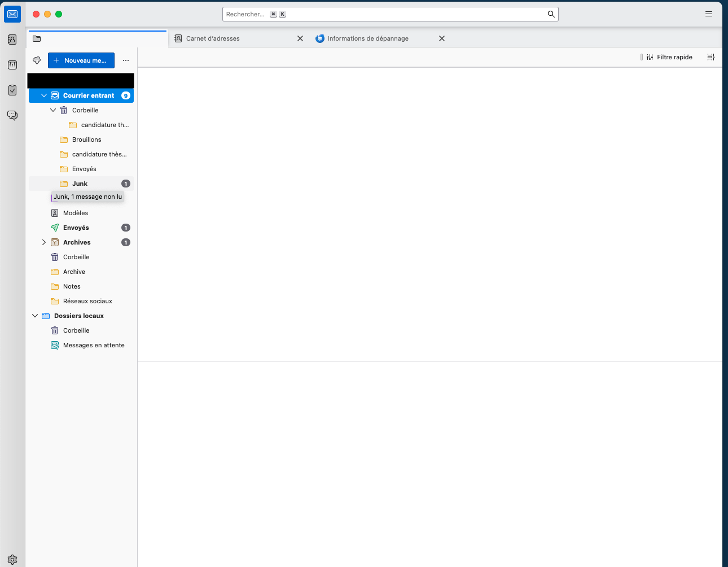Image resolution: width=728 pixels, height=567 pixels.
Task: Collapse the Dossiers locaux section
Action: pos(35,316)
